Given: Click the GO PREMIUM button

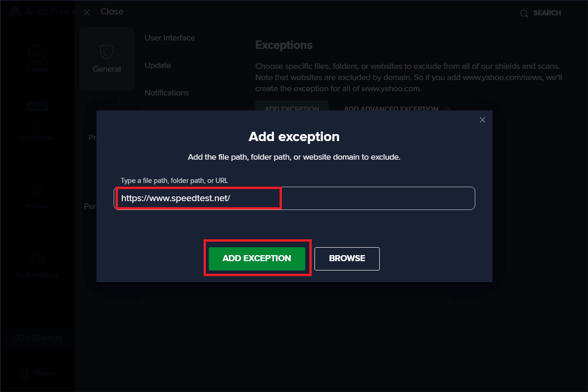Looking at the screenshot, I should pyautogui.click(x=37, y=338).
